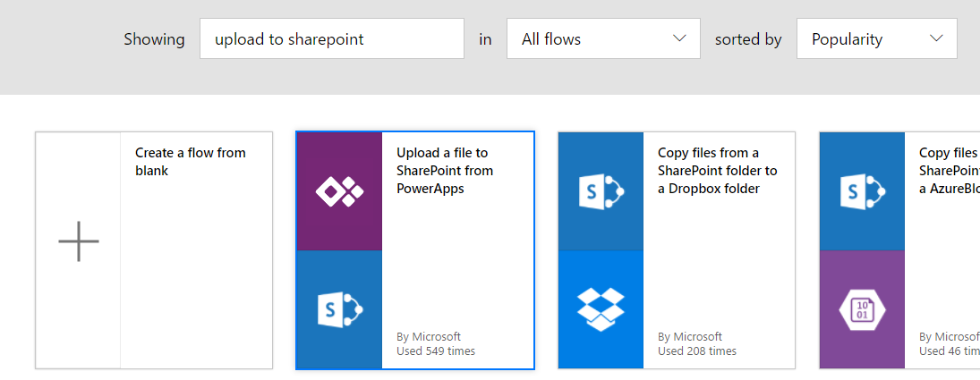This screenshot has height=380, width=980.
Task: Select 'Create a flow from blank' title
Action: tap(190, 162)
